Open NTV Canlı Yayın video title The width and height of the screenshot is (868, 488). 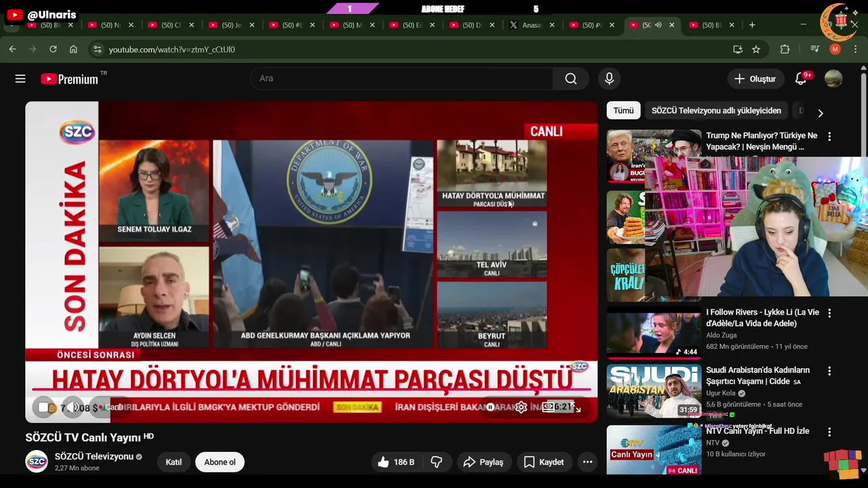click(757, 431)
